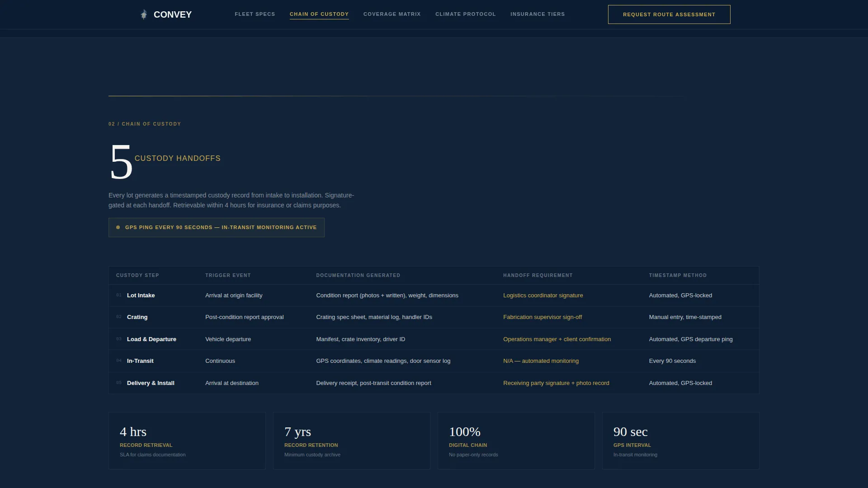Click the 'Continuous' trigger cell
The width and height of the screenshot is (868, 488).
[220, 361]
